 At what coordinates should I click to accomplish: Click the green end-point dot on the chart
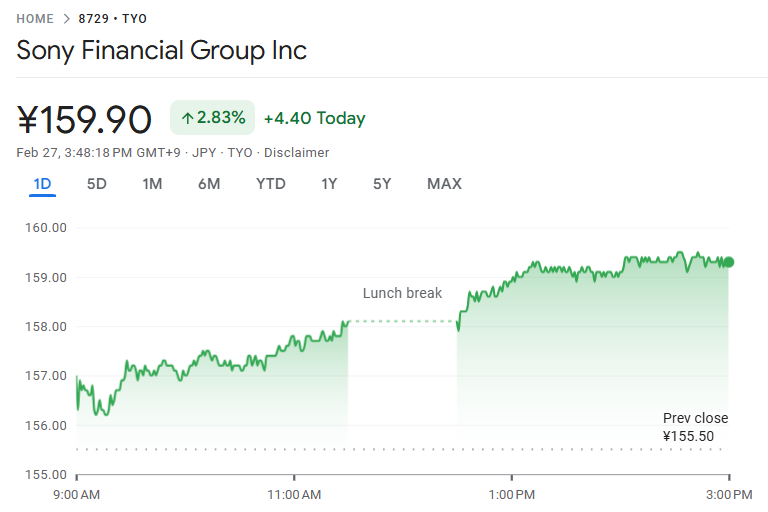(729, 262)
